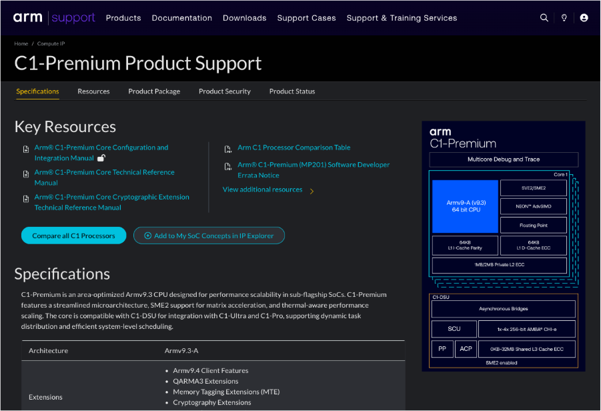The width and height of the screenshot is (601, 411).
Task: Click Cryptography Extensions list item
Action: pos(212,403)
